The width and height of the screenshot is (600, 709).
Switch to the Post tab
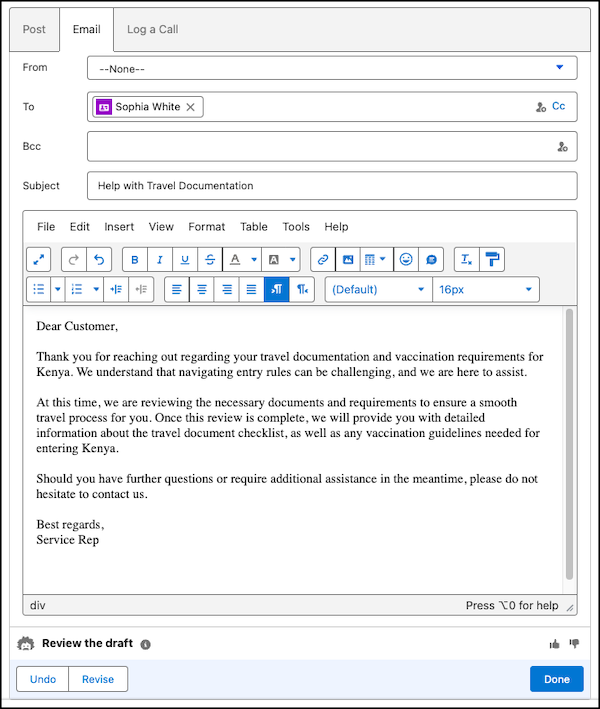(34, 29)
